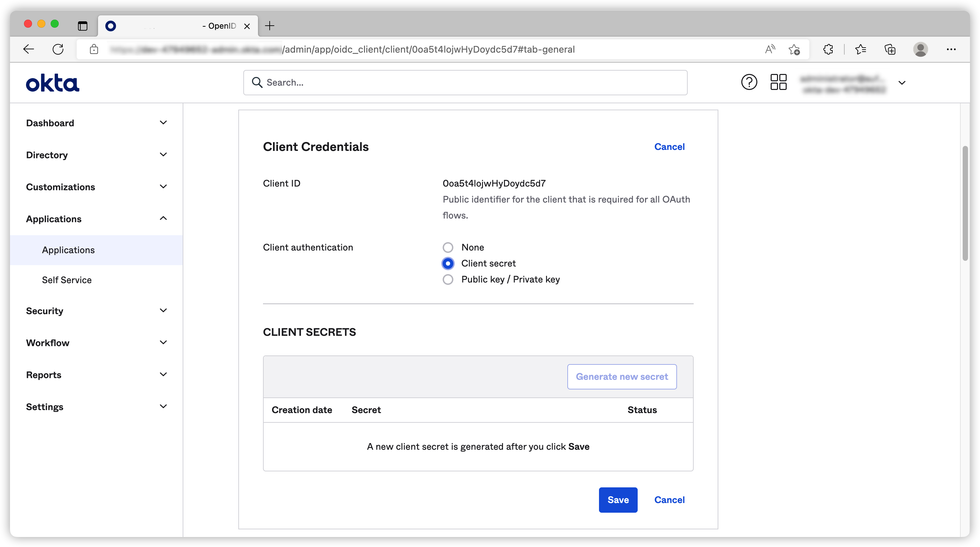This screenshot has width=980, height=547.
Task: Click the browser refresh icon
Action: pos(58,49)
